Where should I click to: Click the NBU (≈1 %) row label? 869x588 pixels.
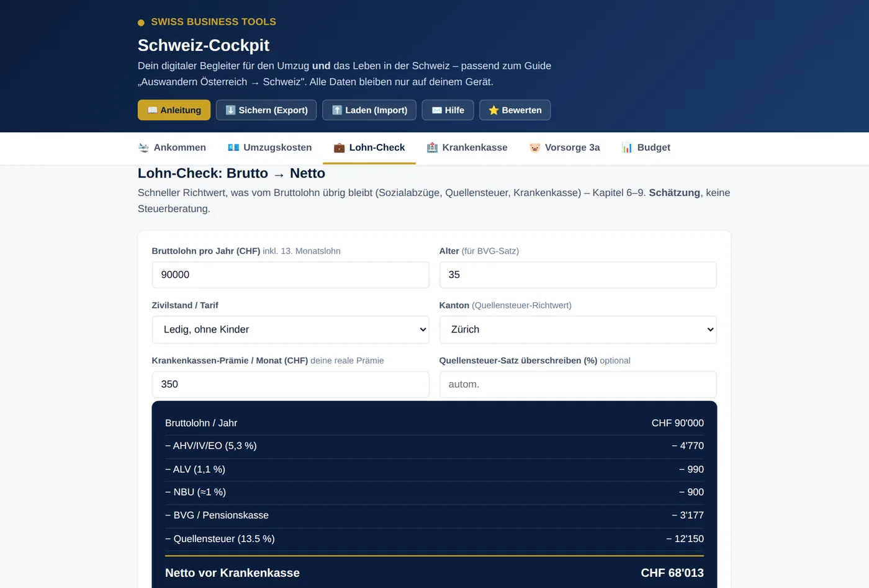click(x=196, y=492)
